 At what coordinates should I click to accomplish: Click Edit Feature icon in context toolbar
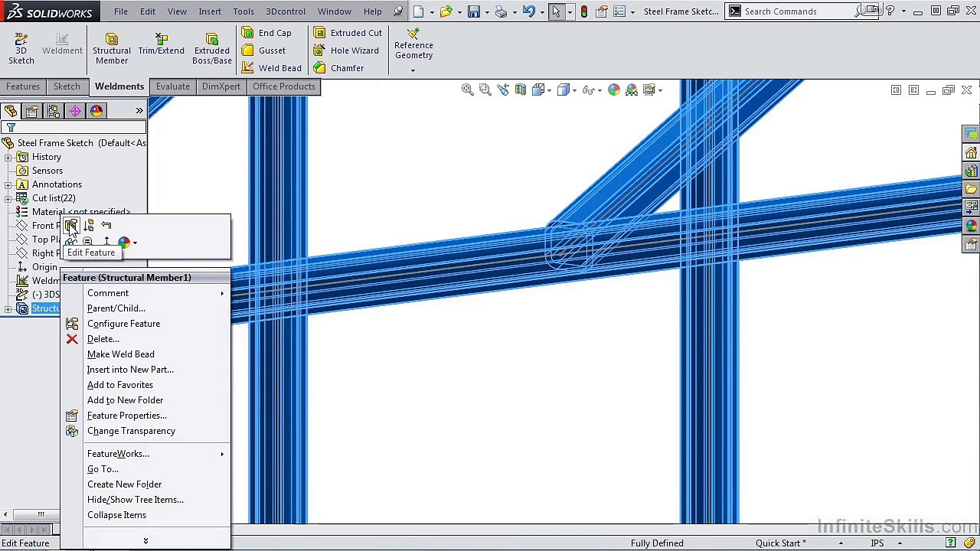click(x=70, y=225)
